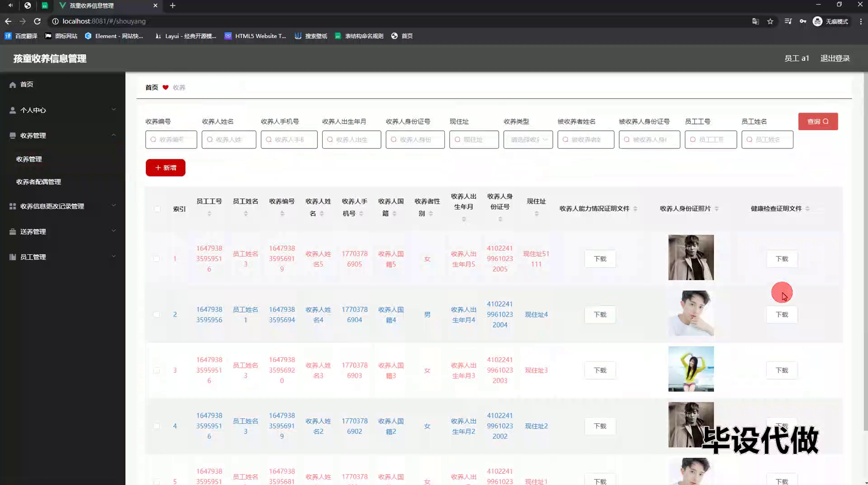Click the 查询 search button
Image resolution: width=868 pixels, height=485 pixels.
pyautogui.click(x=818, y=121)
